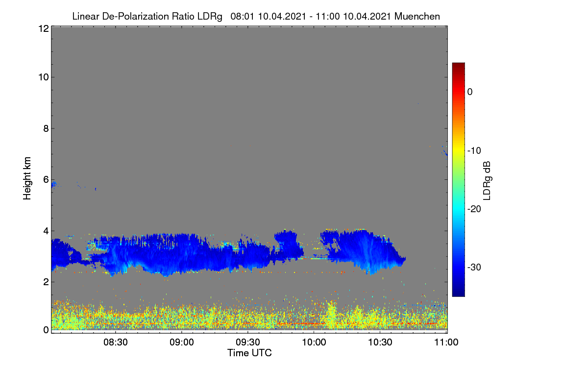Click the '0' colorbar tick label
588x392 pixels.
(470, 92)
